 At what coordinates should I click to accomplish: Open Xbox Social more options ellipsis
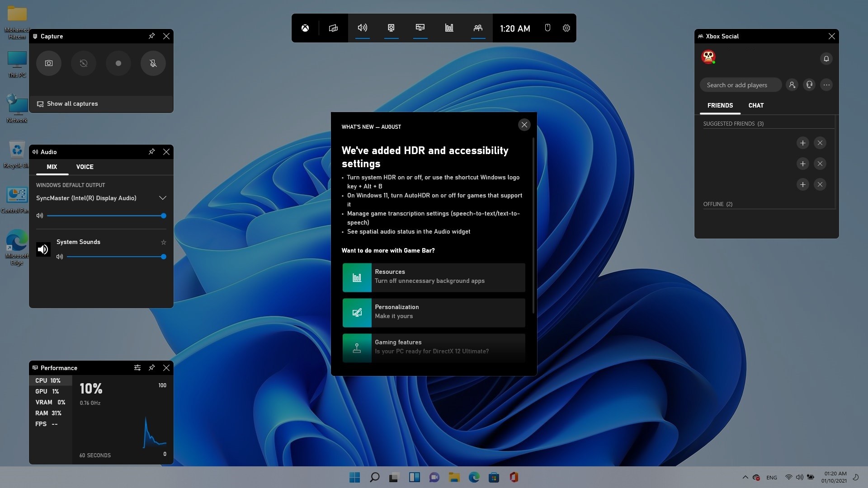(826, 85)
